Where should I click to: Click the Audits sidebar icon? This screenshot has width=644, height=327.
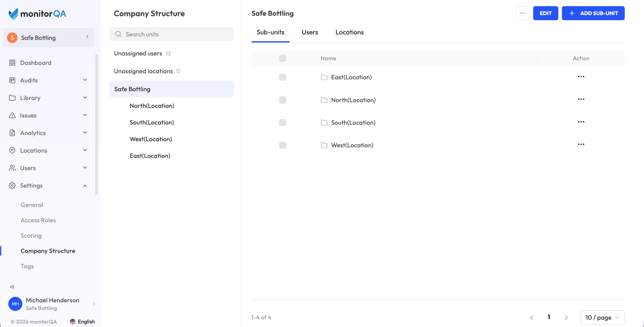click(12, 80)
